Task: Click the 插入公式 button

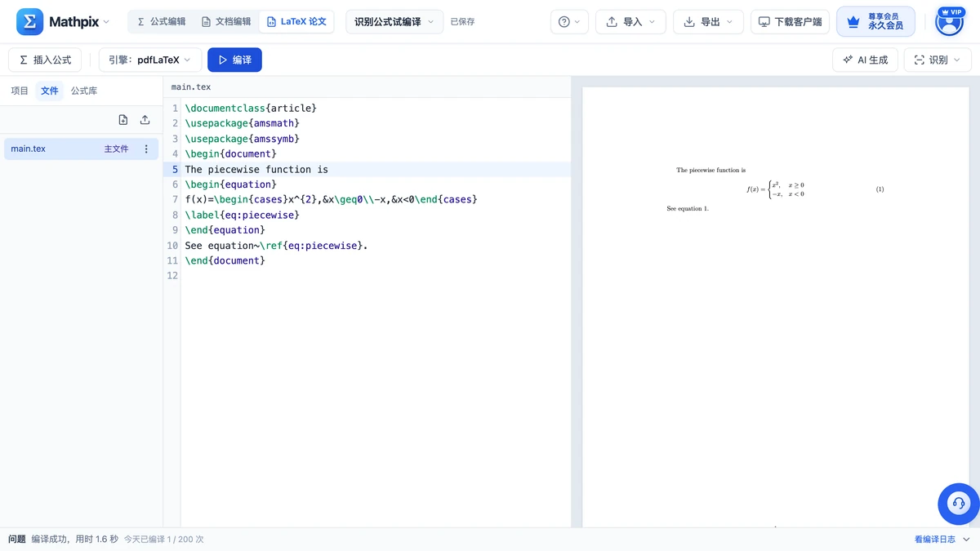Action: (45, 60)
